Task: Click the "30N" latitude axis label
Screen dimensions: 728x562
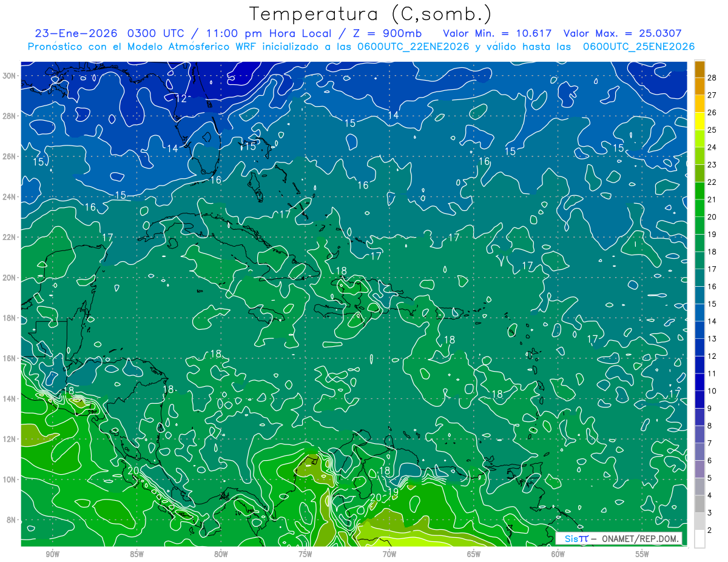Action: click(10, 76)
